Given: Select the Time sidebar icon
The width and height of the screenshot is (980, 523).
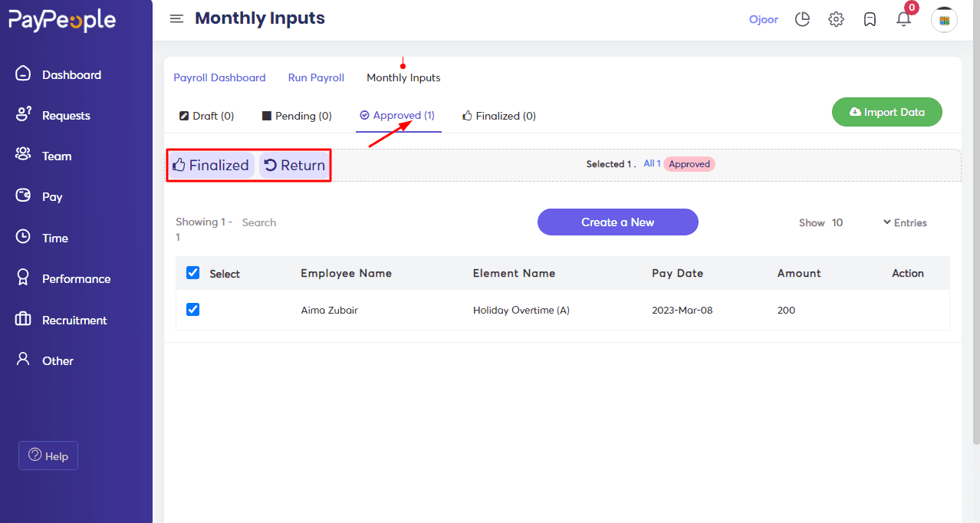Looking at the screenshot, I should 23,238.
